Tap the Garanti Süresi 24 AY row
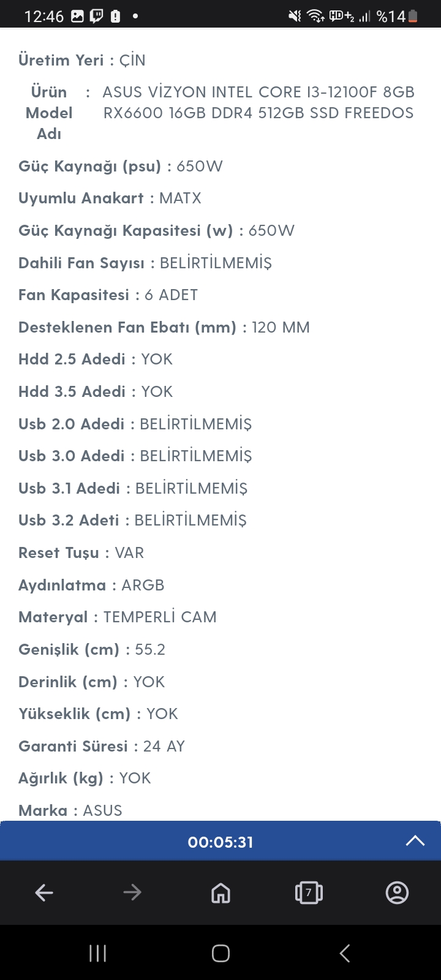This screenshot has width=441, height=980. pos(102,746)
